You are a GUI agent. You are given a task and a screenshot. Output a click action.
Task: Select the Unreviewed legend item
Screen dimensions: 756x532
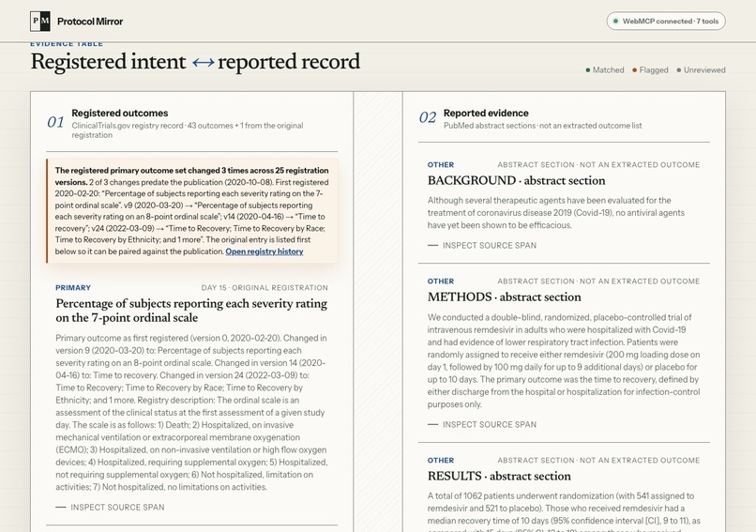click(701, 70)
